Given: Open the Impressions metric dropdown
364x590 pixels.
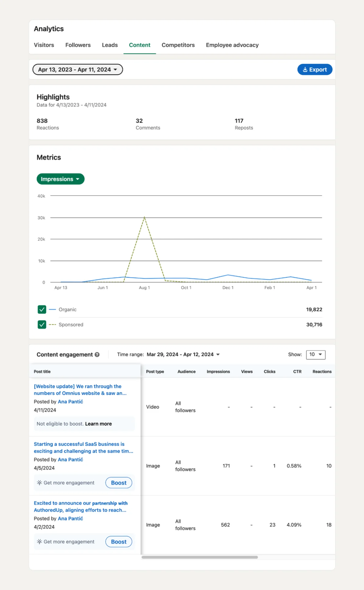Looking at the screenshot, I should 60,179.
